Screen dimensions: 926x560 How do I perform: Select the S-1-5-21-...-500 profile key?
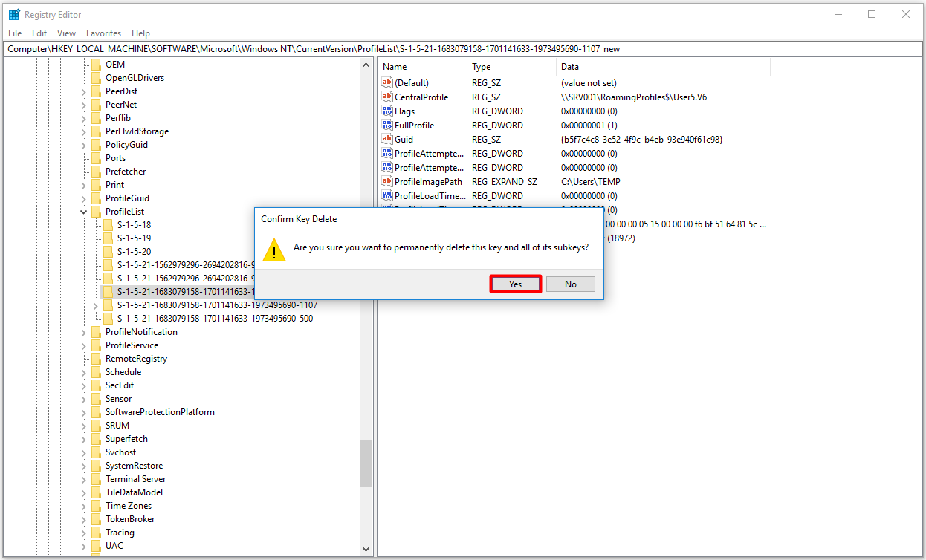pos(215,319)
